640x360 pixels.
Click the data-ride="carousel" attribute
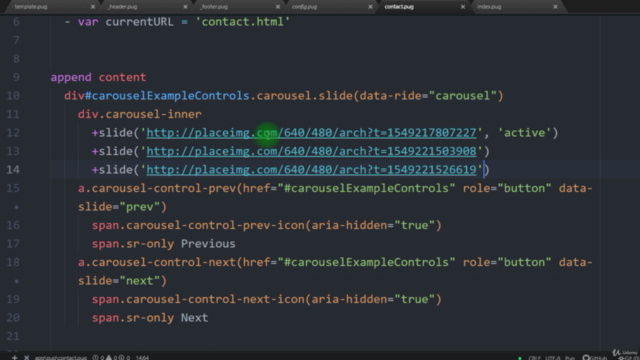tap(428, 96)
